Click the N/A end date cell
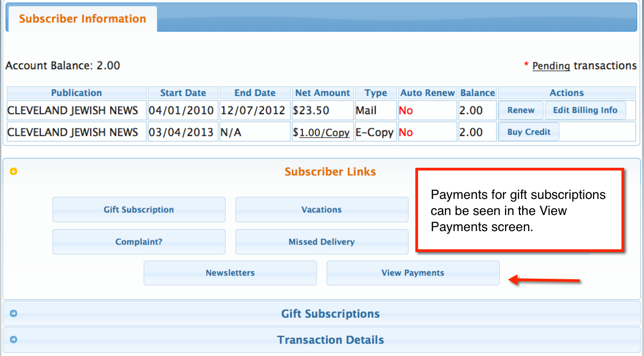 [x=255, y=132]
